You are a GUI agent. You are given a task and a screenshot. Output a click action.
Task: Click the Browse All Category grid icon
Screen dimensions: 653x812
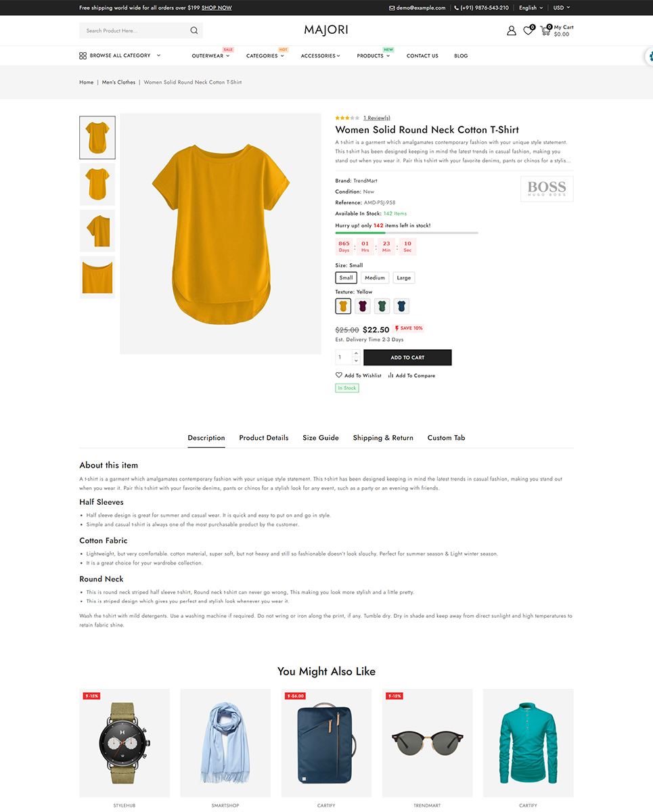[83, 55]
